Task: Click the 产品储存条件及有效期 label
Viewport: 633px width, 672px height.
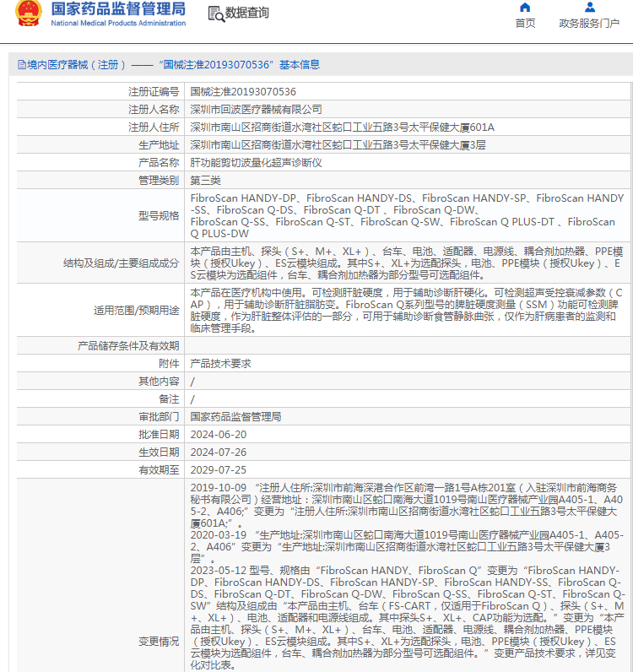Action: tap(128, 346)
